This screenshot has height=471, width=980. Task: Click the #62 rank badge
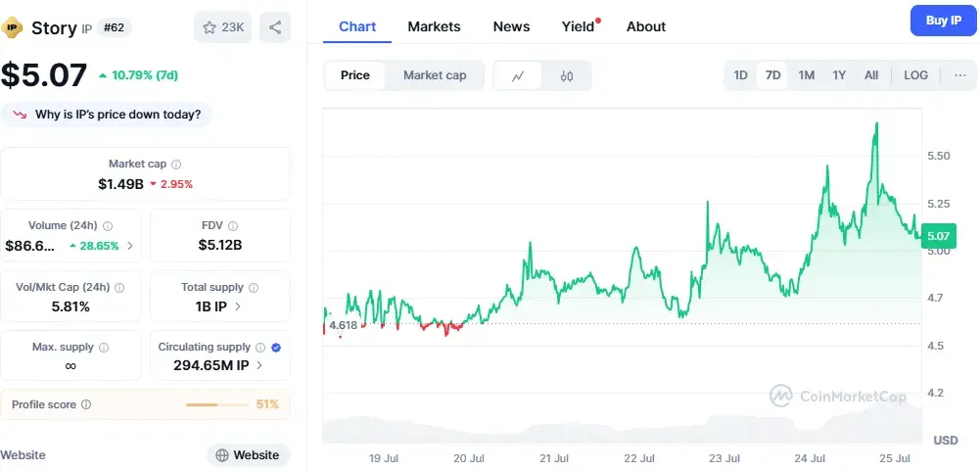[x=114, y=28]
